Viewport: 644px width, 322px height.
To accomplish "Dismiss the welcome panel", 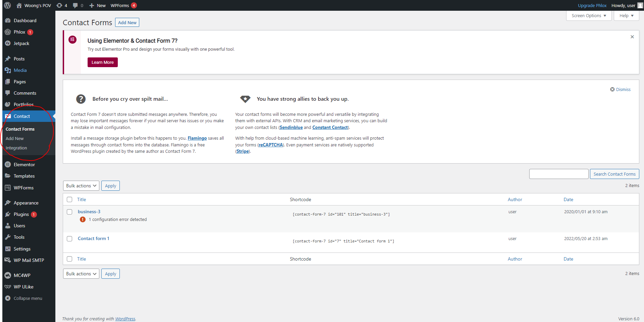I will [x=620, y=89].
